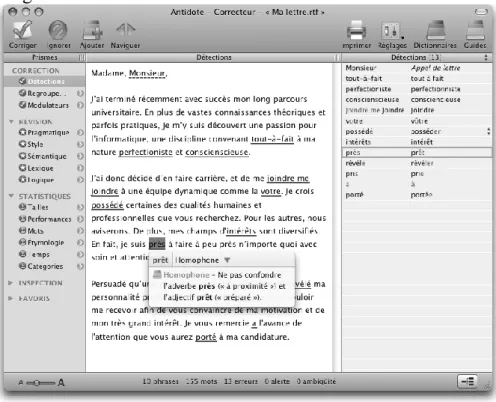Click arrow button next to Lexique
The width and height of the screenshot is (496, 402).
click(x=80, y=168)
